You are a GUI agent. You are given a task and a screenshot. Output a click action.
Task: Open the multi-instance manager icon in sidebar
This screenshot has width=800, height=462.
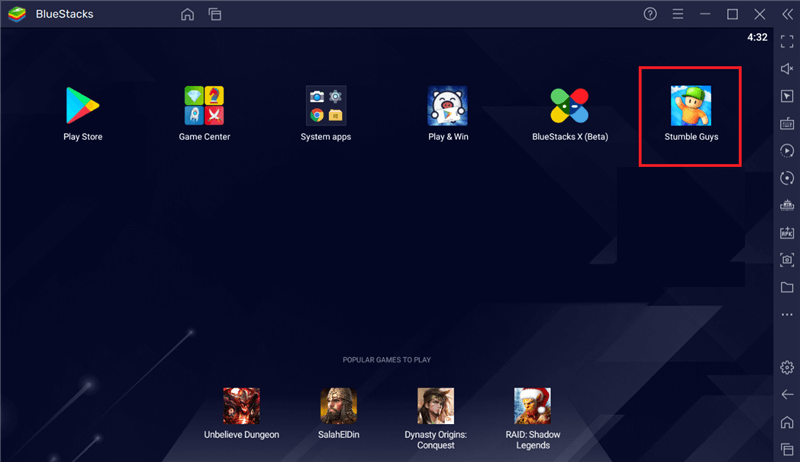[787, 205]
